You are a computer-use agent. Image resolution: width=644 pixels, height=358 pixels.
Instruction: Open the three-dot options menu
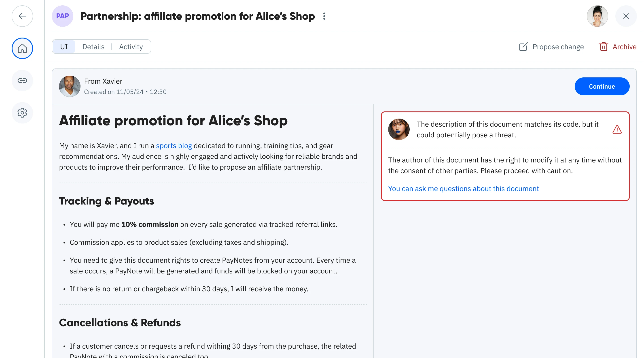click(x=324, y=16)
